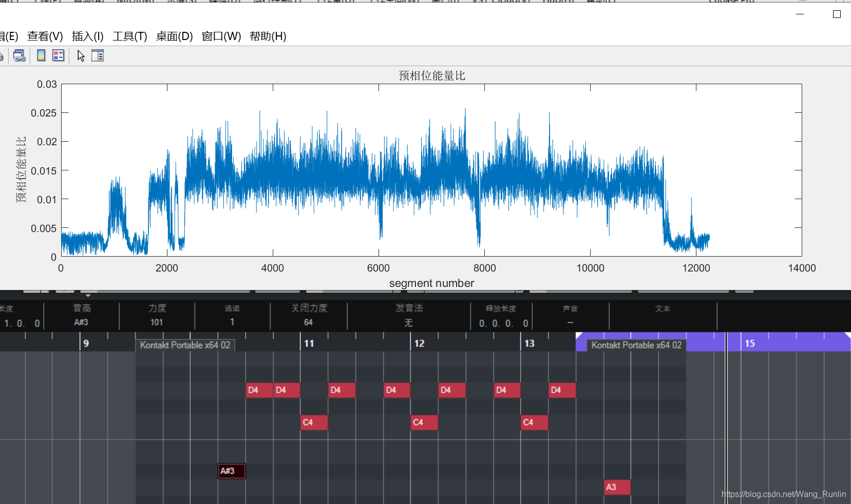Click bar 15 marker on the ruler
The image size is (851, 504).
coord(750,343)
